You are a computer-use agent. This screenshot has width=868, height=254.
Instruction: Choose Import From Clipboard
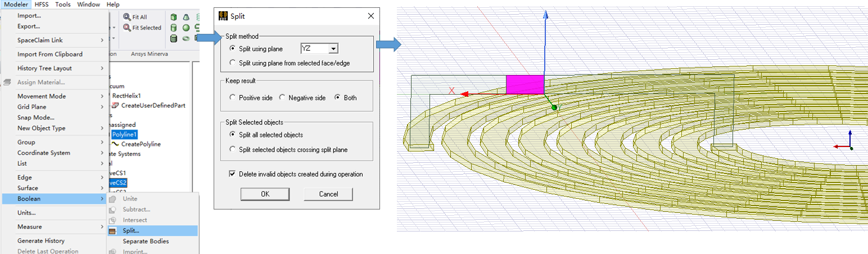[x=55, y=54]
